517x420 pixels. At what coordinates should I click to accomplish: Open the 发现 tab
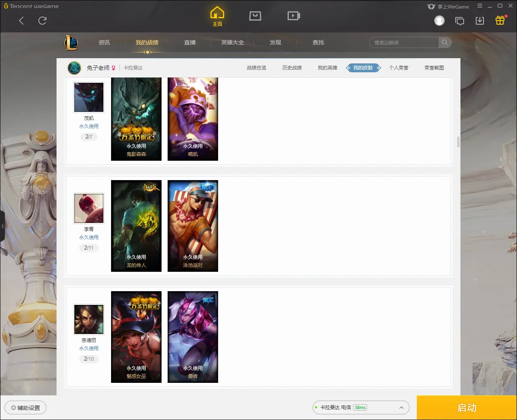(x=275, y=42)
